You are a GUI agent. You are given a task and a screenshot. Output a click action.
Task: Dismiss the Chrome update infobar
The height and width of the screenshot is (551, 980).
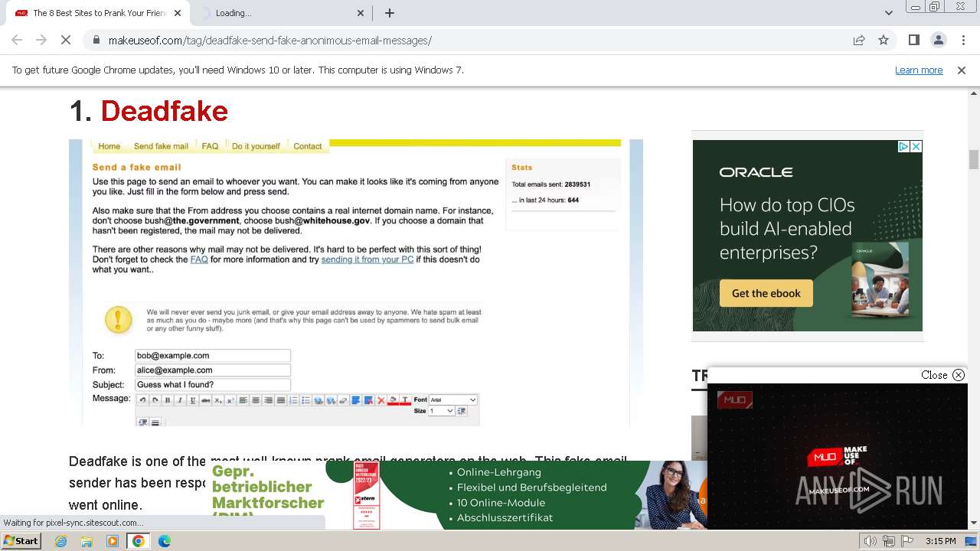[962, 70]
